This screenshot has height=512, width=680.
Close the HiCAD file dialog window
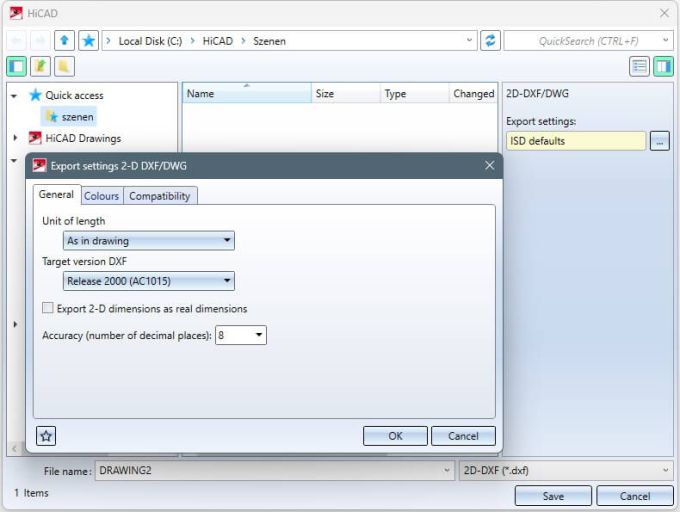(x=664, y=13)
